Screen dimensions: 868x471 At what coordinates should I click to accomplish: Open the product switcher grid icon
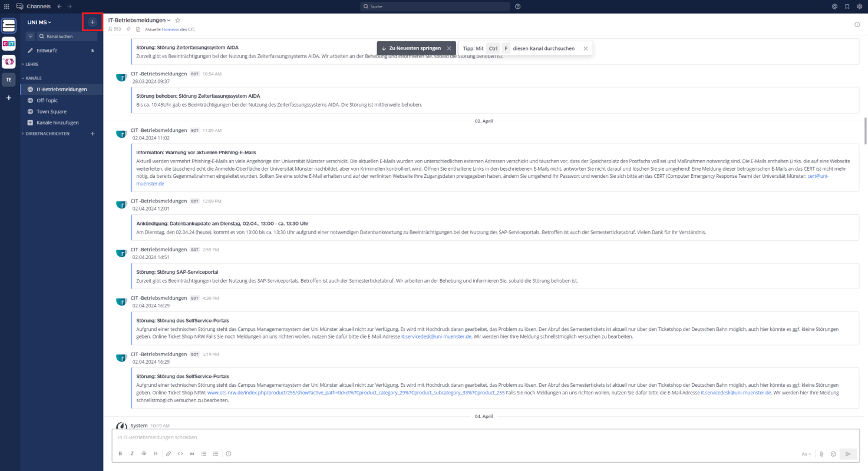point(7,6)
